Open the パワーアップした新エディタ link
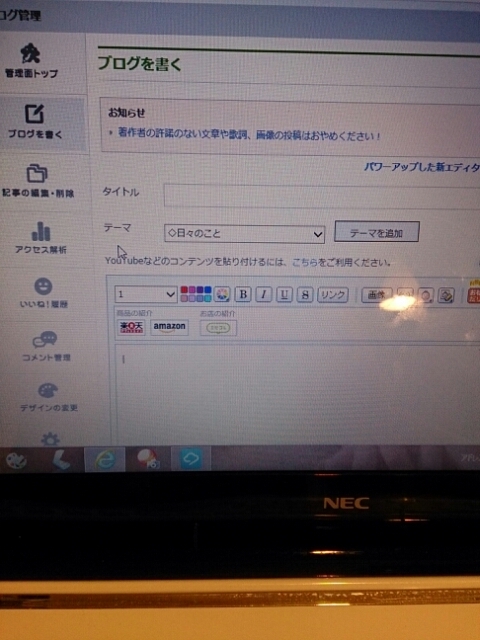The image size is (480, 640). coord(422,167)
